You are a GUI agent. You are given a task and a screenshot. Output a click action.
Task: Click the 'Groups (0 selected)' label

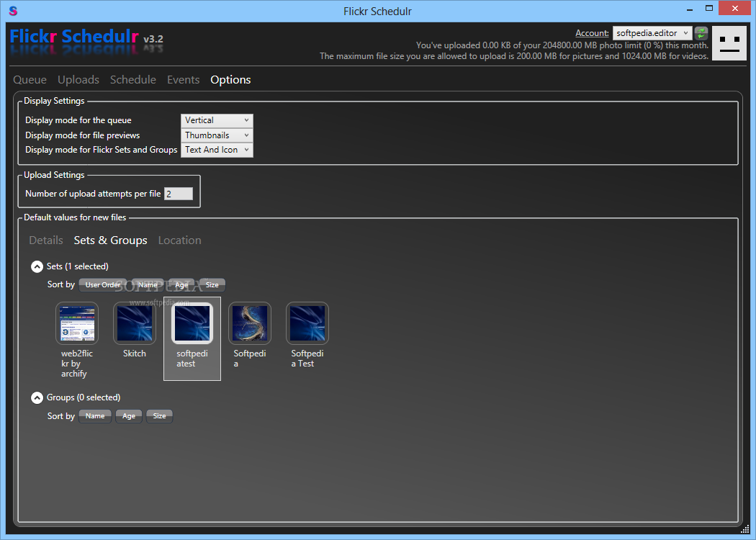coord(84,397)
